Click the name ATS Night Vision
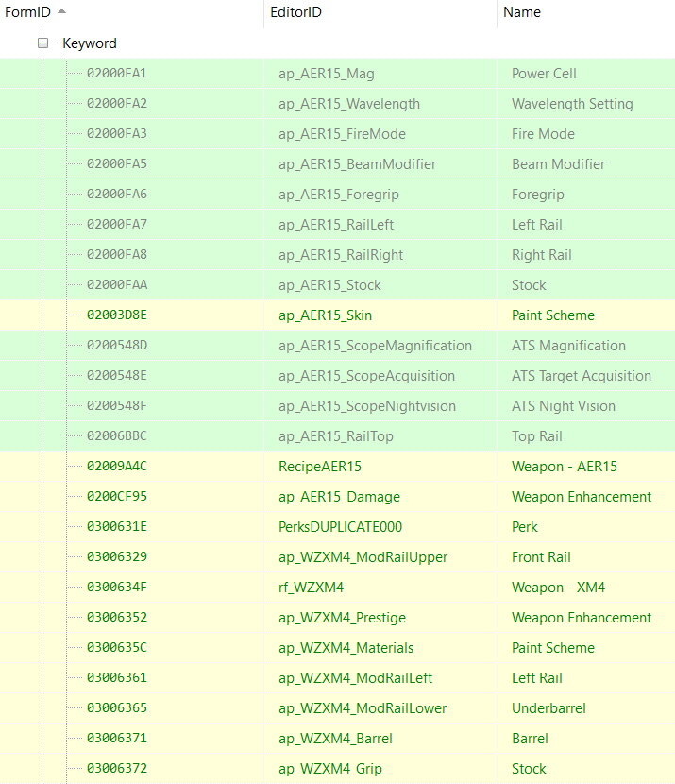The image size is (675, 784). click(563, 406)
